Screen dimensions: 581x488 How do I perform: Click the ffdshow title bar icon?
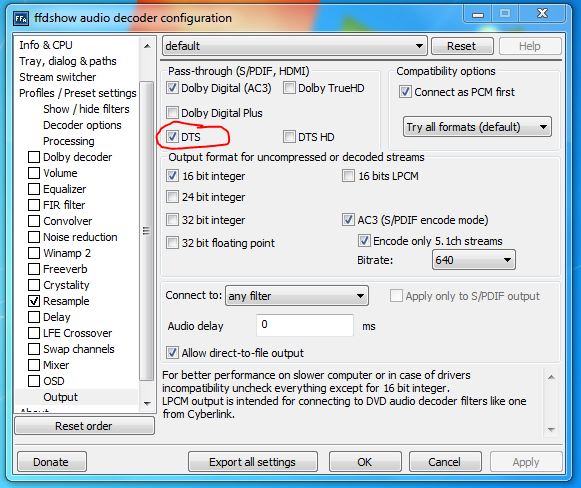pos(20,18)
